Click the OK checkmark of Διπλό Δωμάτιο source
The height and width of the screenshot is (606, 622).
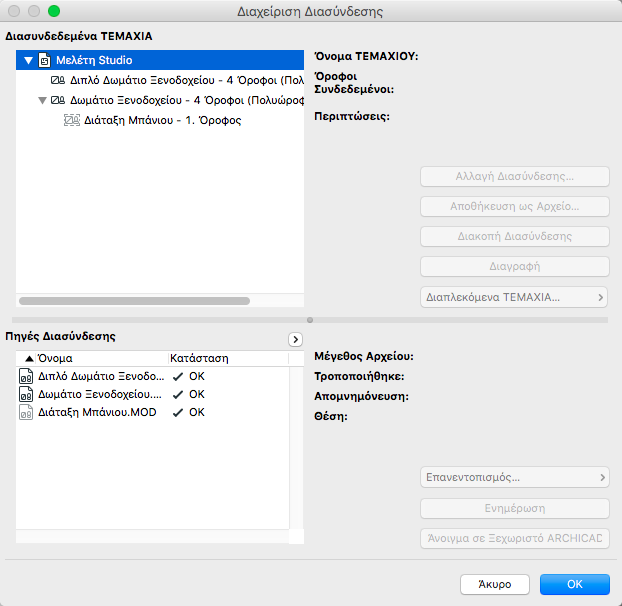click(x=178, y=376)
